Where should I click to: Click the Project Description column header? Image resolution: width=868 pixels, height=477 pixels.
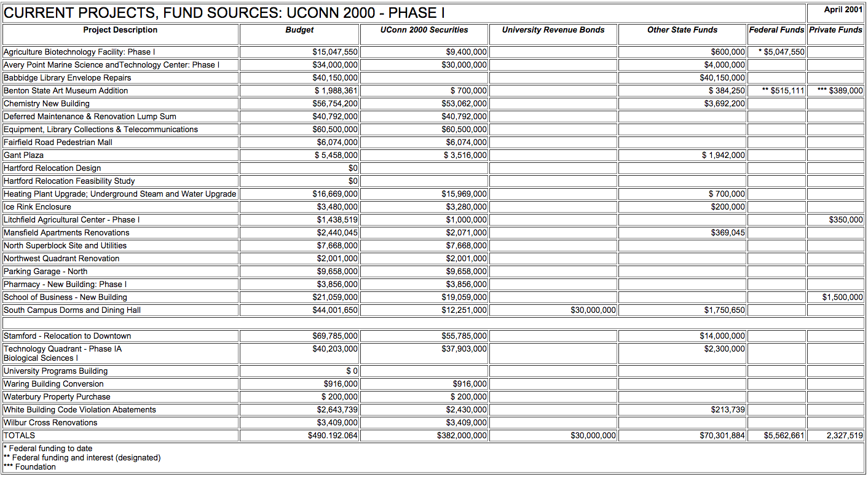pos(120,30)
